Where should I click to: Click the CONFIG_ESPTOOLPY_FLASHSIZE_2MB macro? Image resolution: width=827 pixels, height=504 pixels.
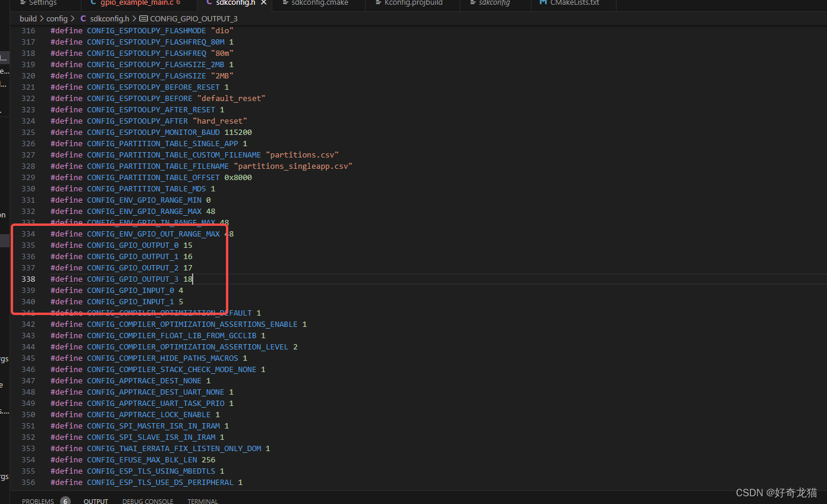(156, 64)
